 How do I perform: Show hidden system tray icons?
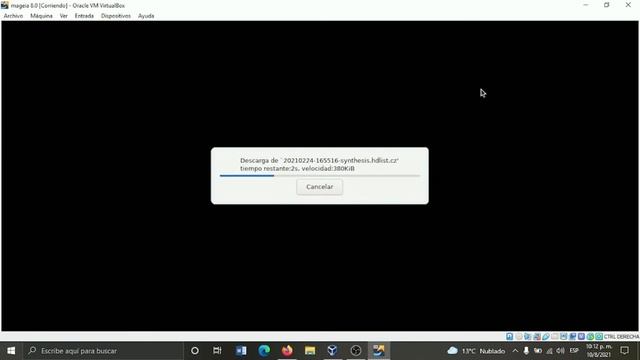click(x=515, y=351)
